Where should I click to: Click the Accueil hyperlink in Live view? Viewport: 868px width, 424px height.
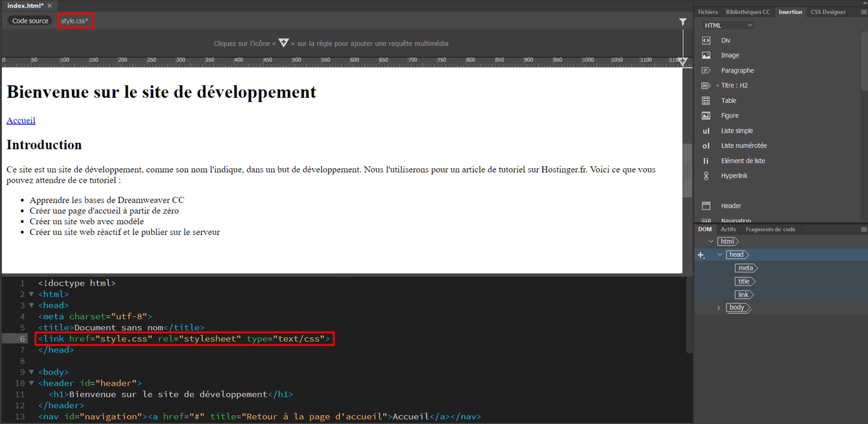click(20, 120)
